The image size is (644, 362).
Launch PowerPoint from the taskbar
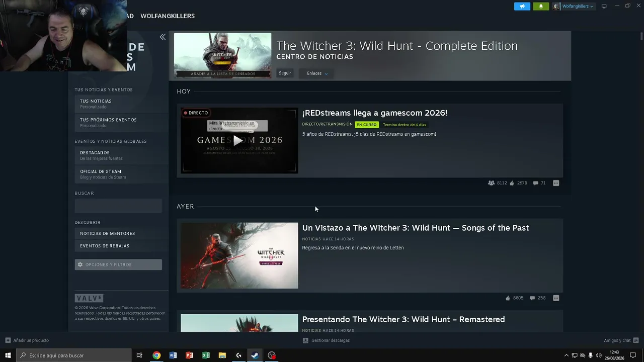189,355
